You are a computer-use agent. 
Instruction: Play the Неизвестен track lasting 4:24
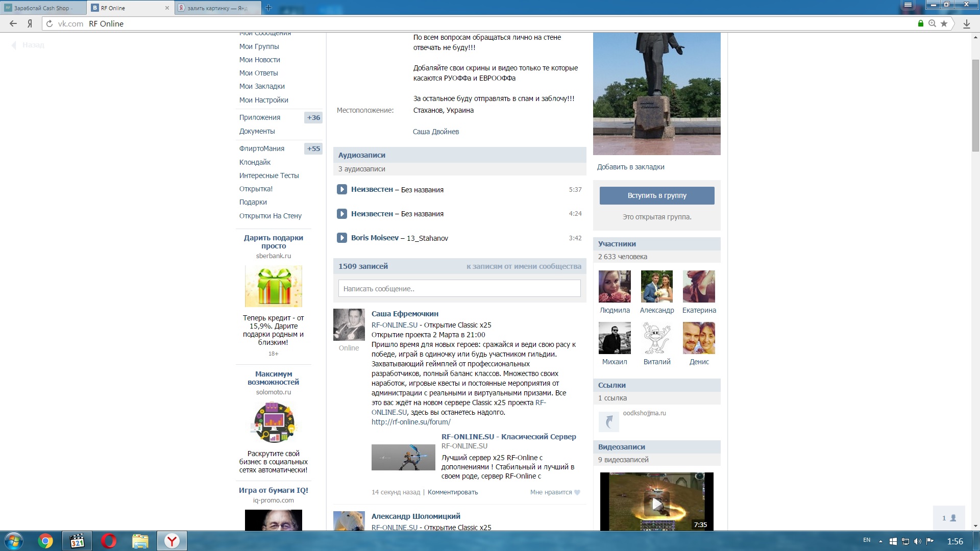[342, 214]
